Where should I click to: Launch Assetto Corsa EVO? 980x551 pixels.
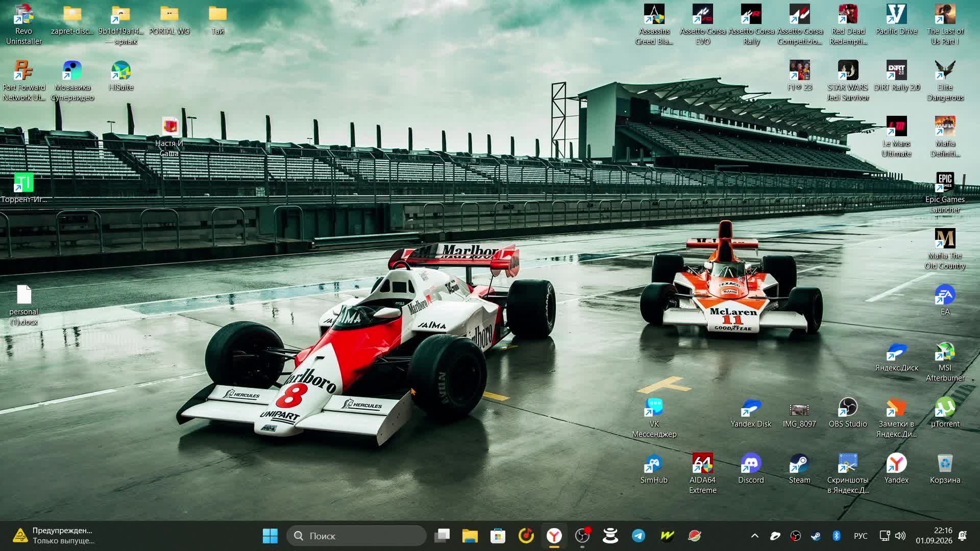(702, 24)
